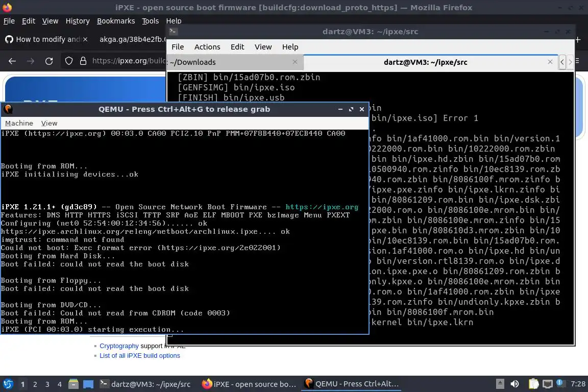Open terminal View menu
Viewport: 588px width, 392px height.
[x=263, y=47]
